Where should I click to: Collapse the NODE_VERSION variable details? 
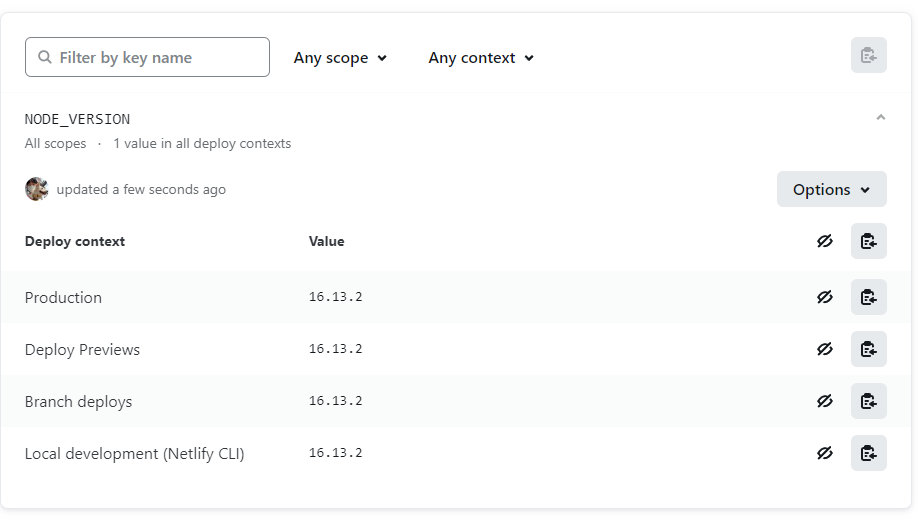click(x=880, y=118)
